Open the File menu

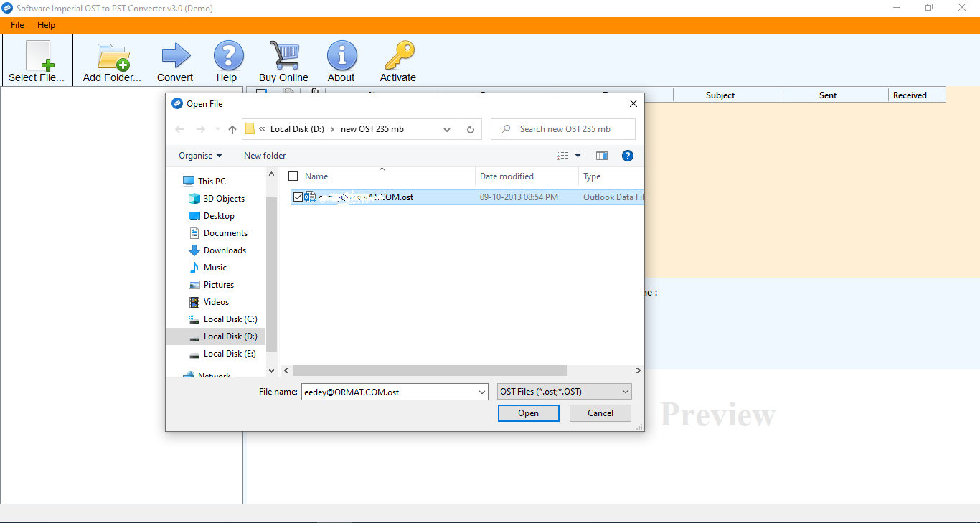(x=17, y=25)
